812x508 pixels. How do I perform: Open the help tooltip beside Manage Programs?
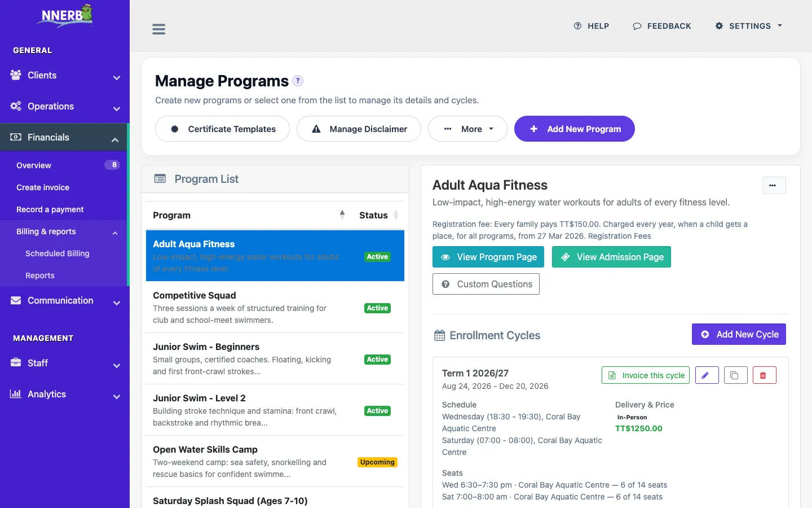pos(298,81)
